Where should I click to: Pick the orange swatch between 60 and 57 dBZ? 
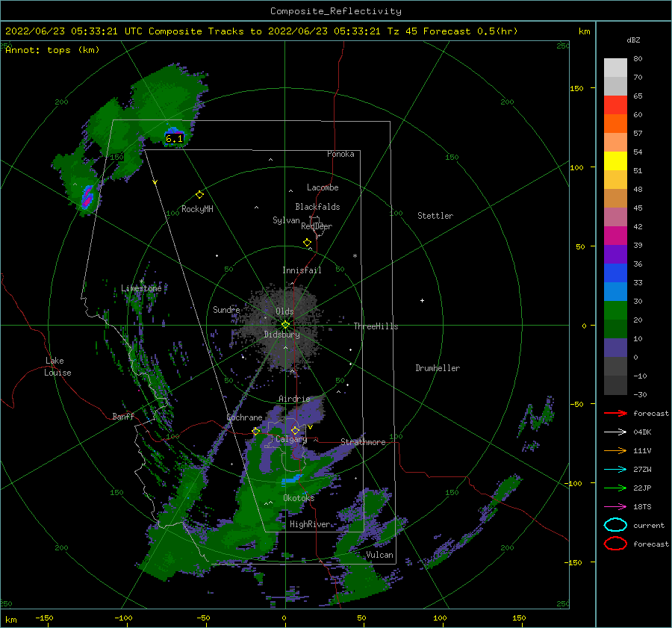tap(615, 124)
